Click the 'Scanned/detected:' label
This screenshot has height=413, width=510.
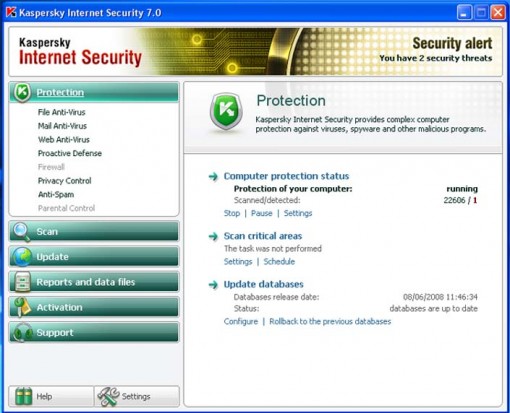pyautogui.click(x=267, y=200)
